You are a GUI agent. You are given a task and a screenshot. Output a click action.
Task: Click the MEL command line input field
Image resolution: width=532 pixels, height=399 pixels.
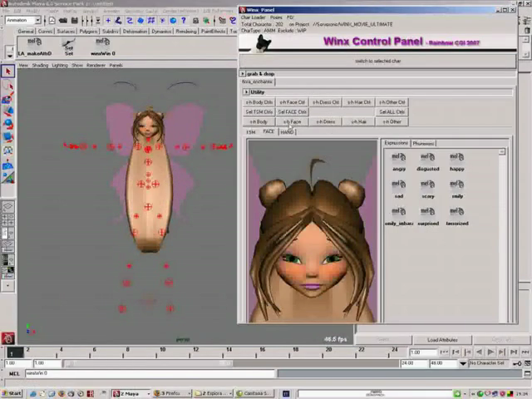pos(150,373)
